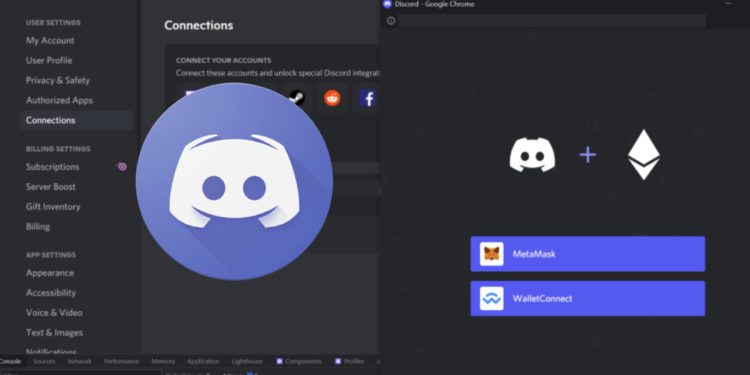Click the purple plus sign between logos

[587, 155]
